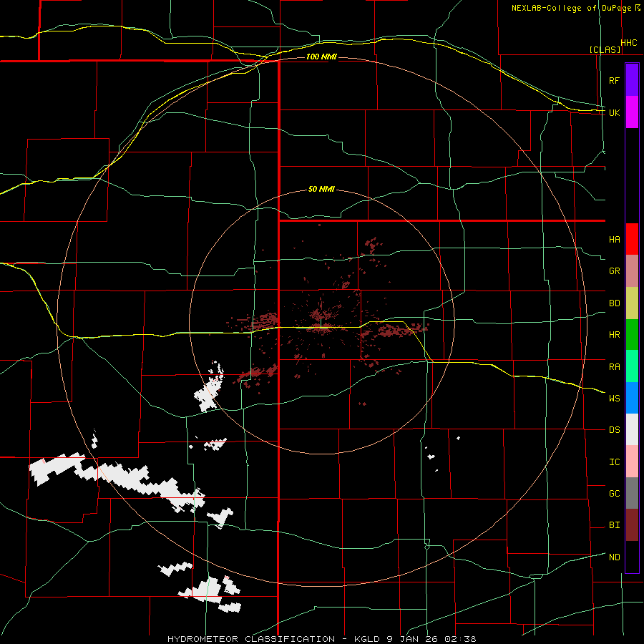Click the GC gray legend swatch
644x644 pixels.
[x=632, y=493]
